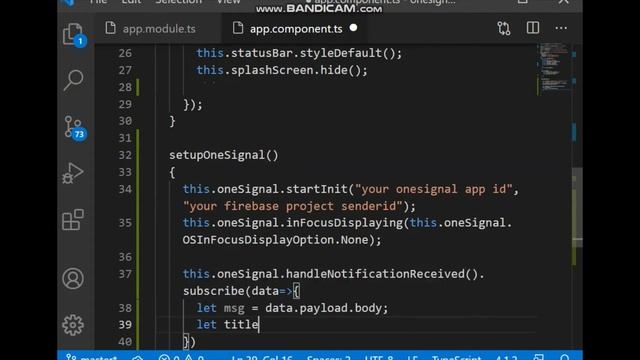The width and height of the screenshot is (640, 360).
Task: Click the TypeScript language mode in status bar
Action: point(456,358)
